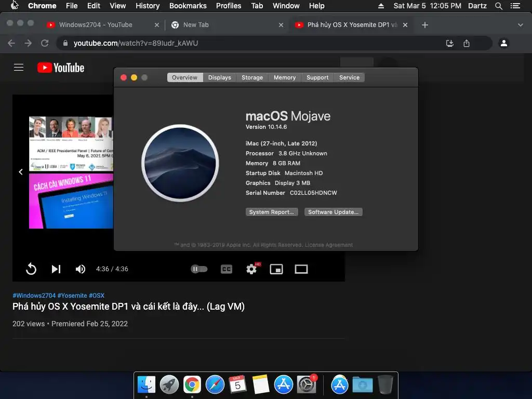
Task: Open the Downloads folder in the Dock
Action: [362, 384]
